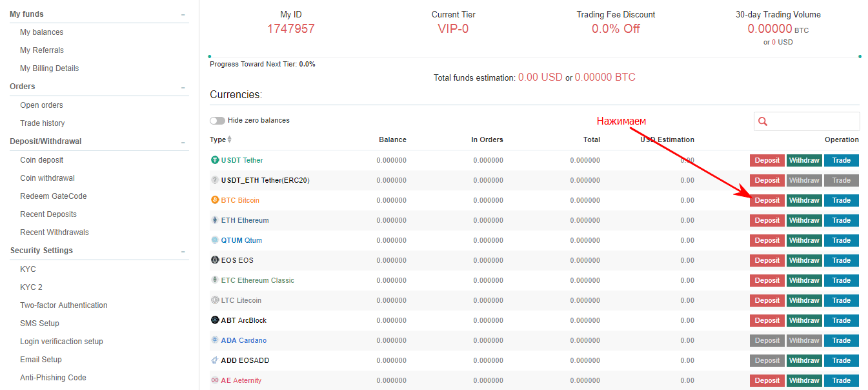Click Deposit for BTC Bitcoin
The width and height of the screenshot is (868, 390).
pyautogui.click(x=767, y=200)
